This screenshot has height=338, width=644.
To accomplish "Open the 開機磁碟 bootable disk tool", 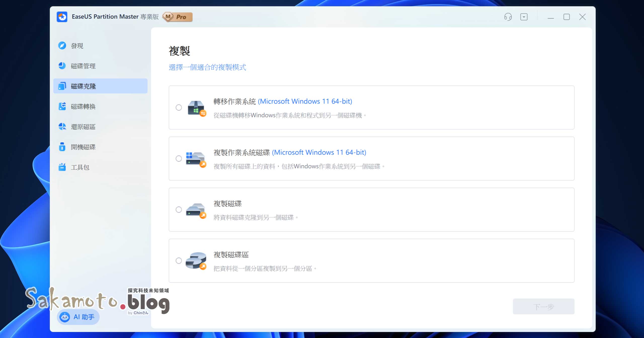I will [x=62, y=147].
